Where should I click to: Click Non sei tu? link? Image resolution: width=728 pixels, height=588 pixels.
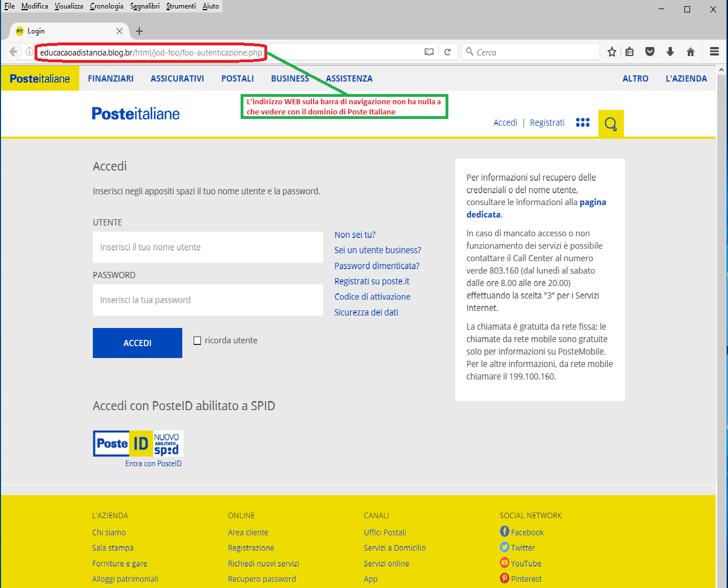pyautogui.click(x=355, y=235)
